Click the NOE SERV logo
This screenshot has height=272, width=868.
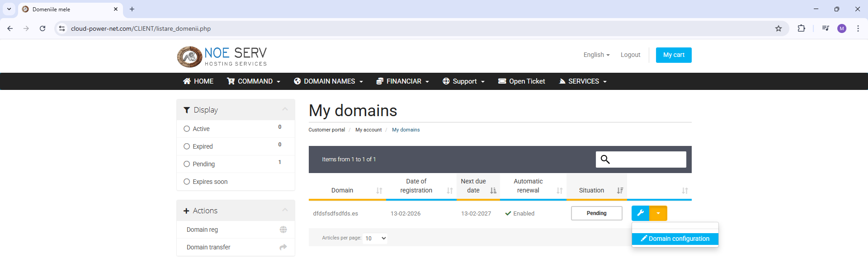pos(222,57)
